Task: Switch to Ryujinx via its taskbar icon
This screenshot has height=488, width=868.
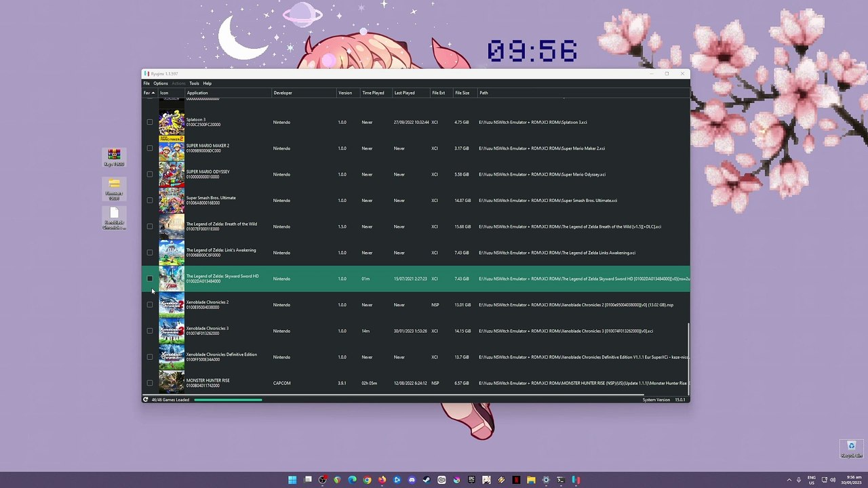Action: [576, 480]
